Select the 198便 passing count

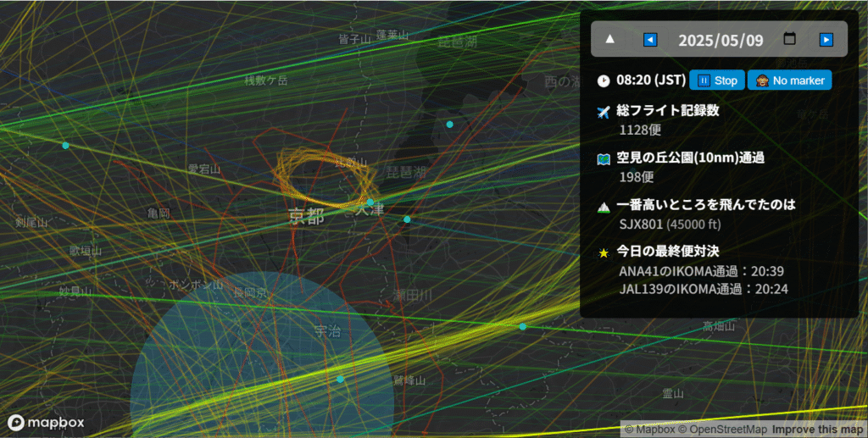636,177
